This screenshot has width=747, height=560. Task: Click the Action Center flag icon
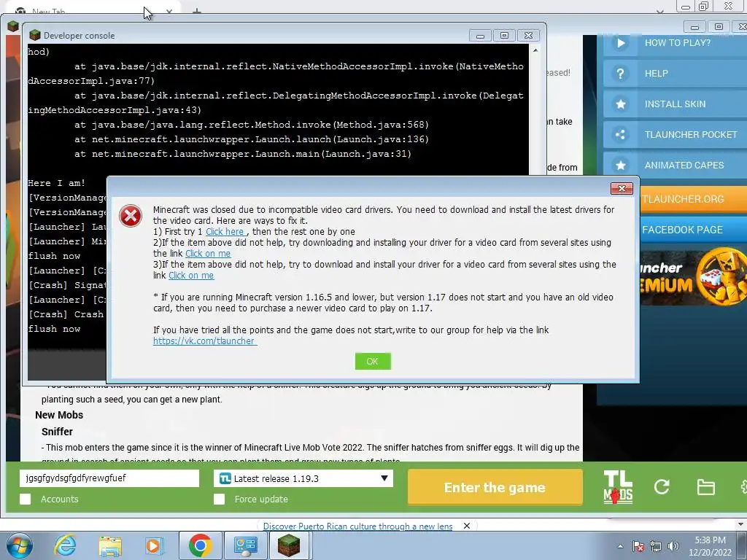tap(639, 546)
